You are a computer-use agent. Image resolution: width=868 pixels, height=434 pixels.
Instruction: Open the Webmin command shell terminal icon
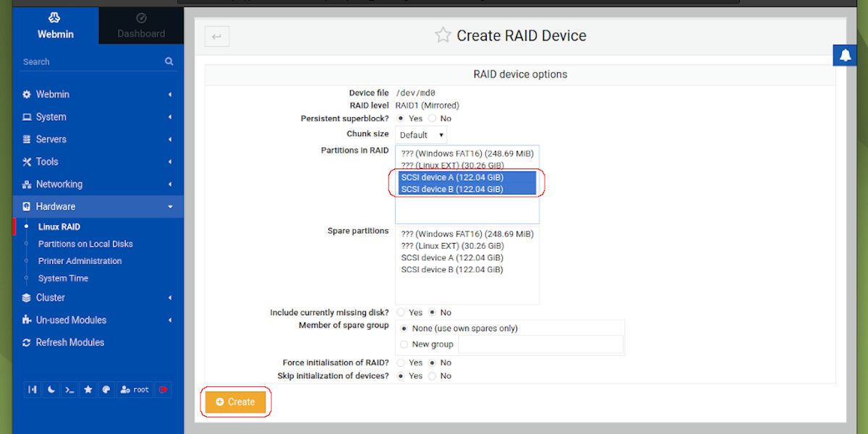point(69,389)
